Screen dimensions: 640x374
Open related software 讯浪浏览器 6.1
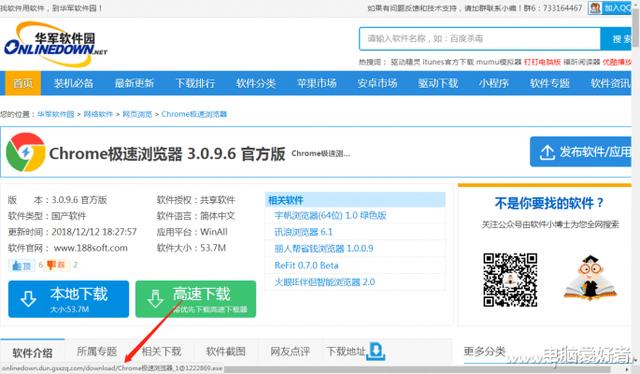pos(304,232)
